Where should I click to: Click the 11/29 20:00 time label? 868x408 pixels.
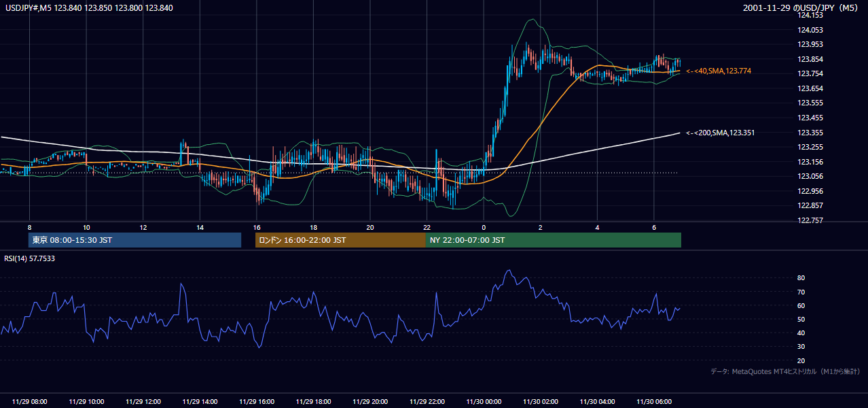(x=370, y=402)
